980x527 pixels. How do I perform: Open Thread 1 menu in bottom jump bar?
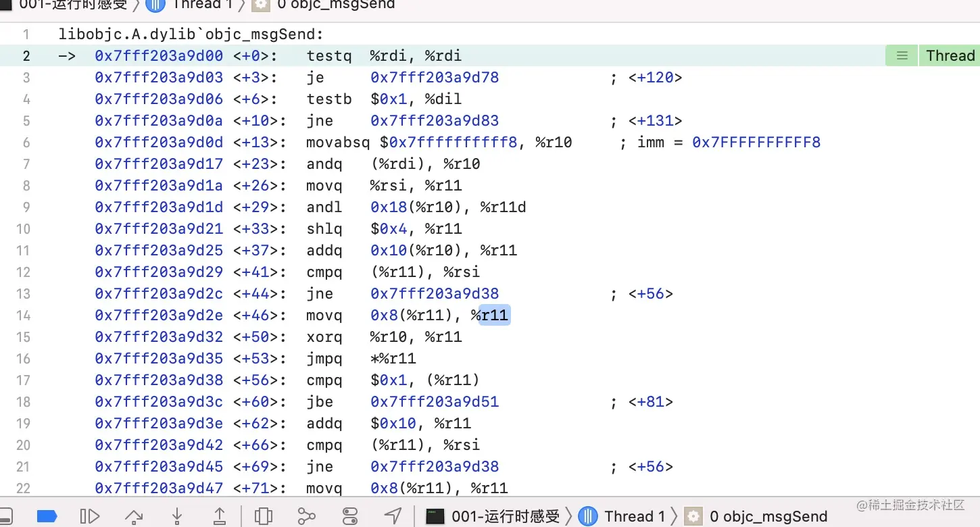point(634,516)
